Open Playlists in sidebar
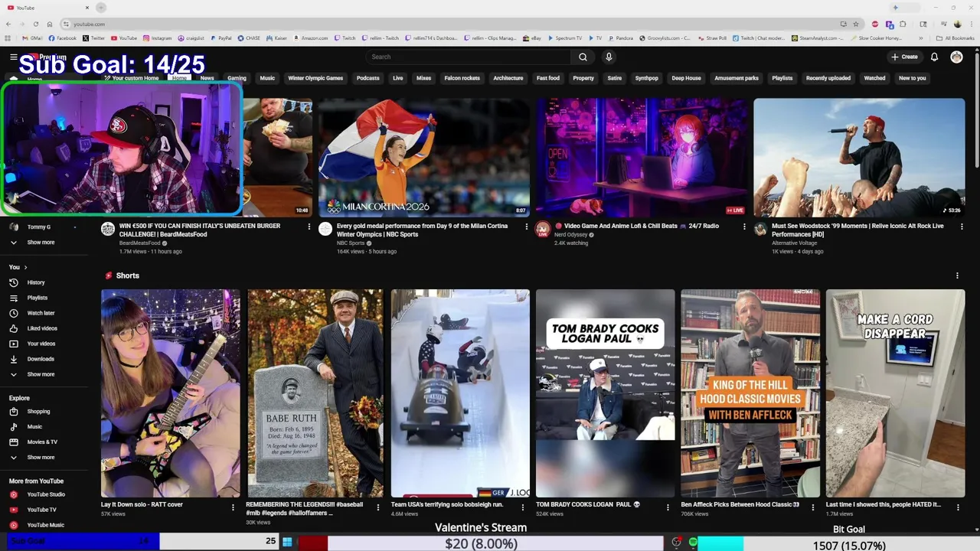This screenshot has width=980, height=551. [x=37, y=298]
